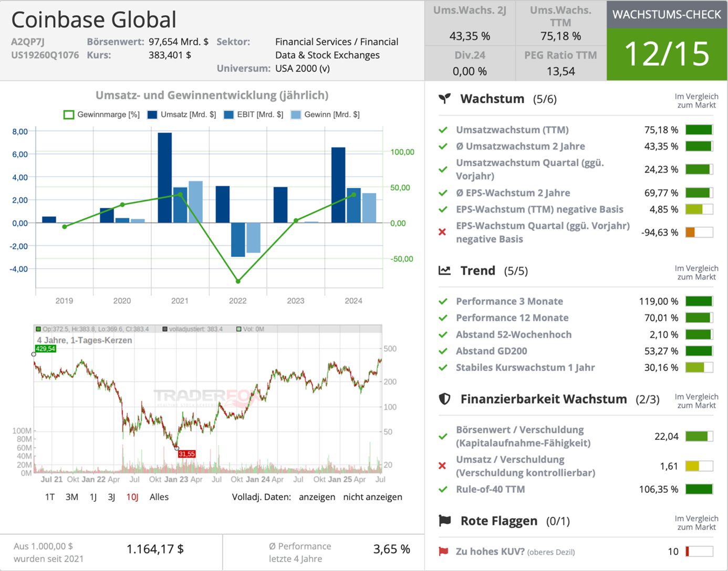Click the WACHSTUMS-CHECK header
Image resolution: width=728 pixels, height=571 pixels.
click(x=667, y=14)
